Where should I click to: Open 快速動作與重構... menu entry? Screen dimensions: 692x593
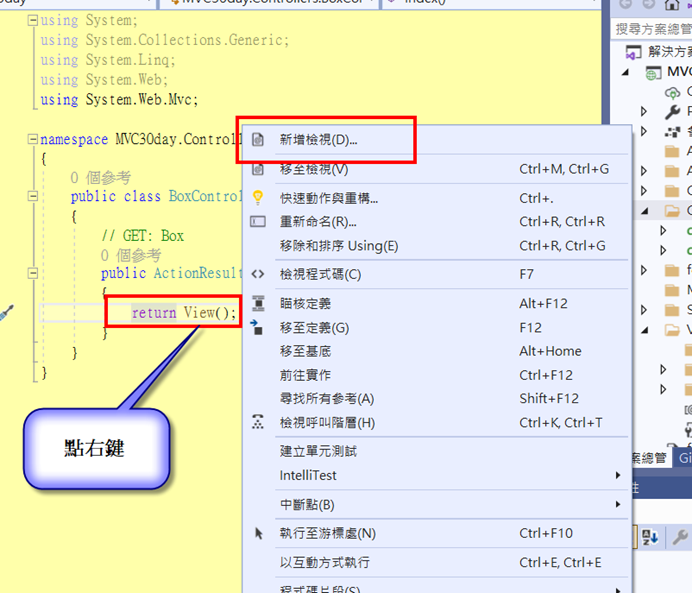click(x=437, y=198)
